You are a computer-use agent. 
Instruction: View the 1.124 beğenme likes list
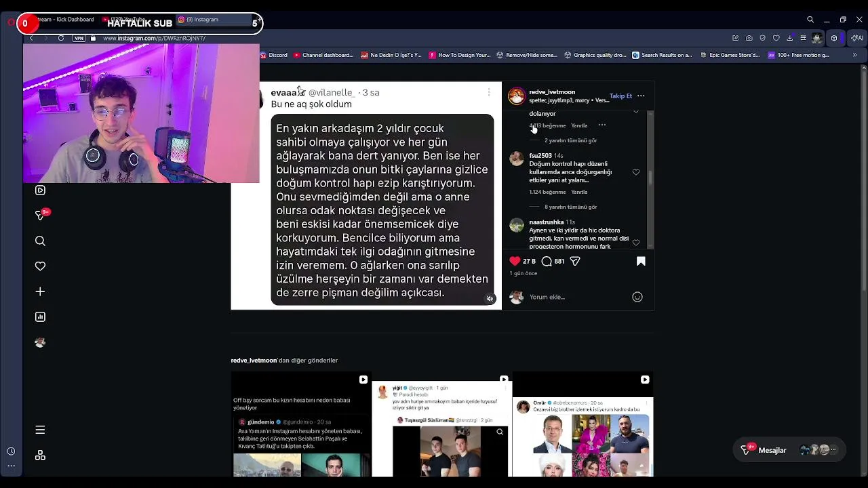tap(547, 192)
